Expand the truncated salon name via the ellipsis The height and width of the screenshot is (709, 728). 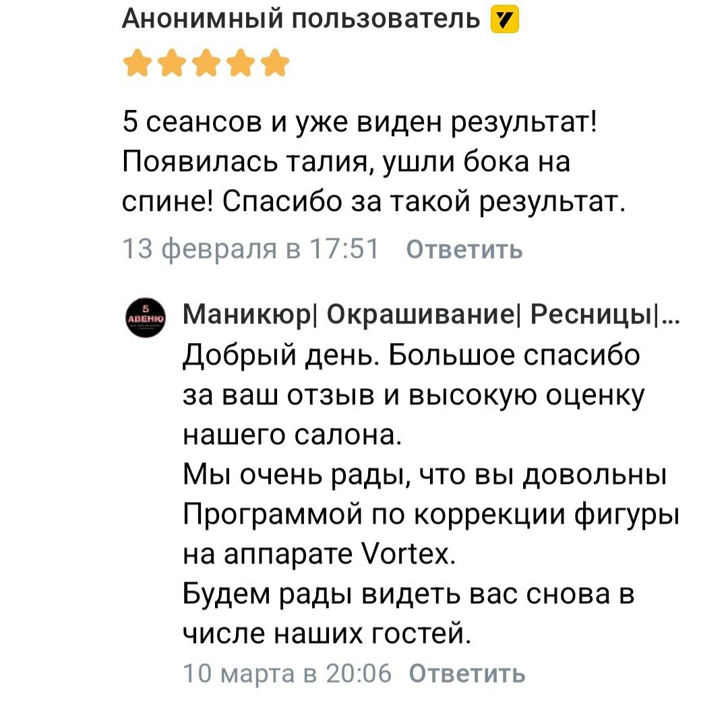[671, 315]
